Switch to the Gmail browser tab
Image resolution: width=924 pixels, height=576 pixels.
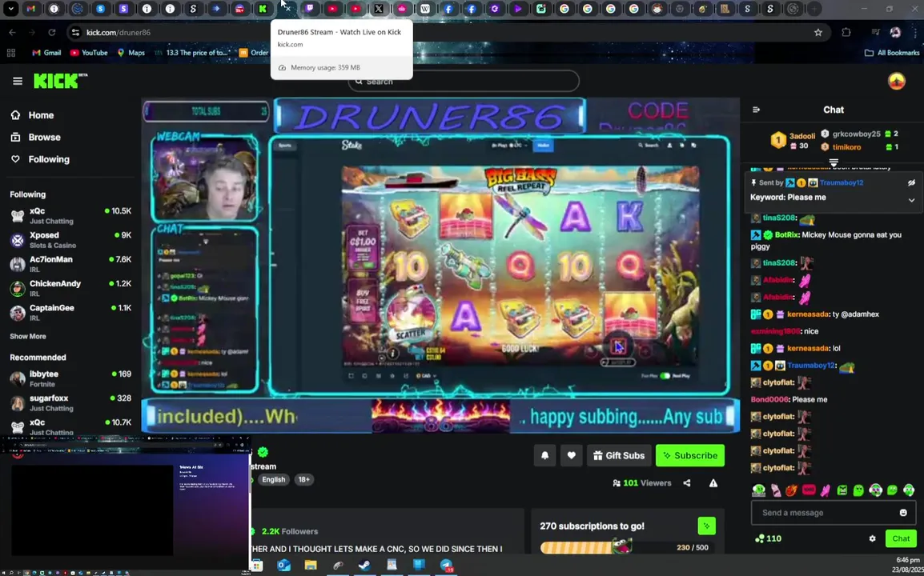click(x=31, y=9)
